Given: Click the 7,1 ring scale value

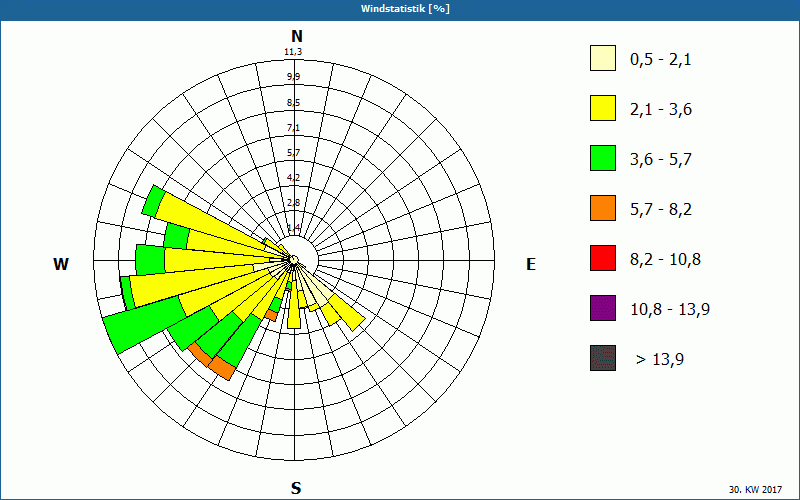Looking at the screenshot, I should pos(293,128).
